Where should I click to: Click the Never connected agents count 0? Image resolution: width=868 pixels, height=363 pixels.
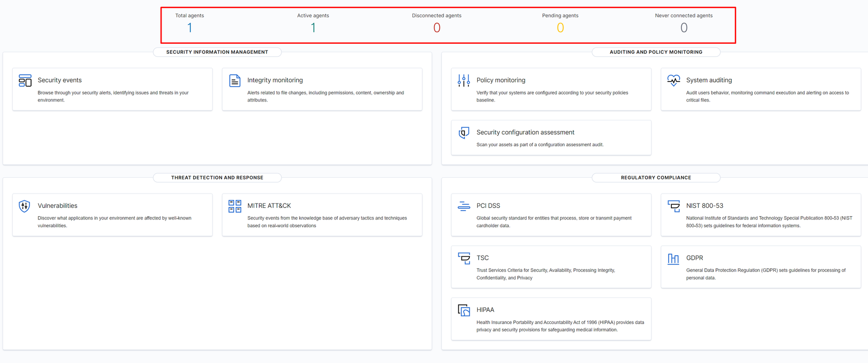click(684, 28)
